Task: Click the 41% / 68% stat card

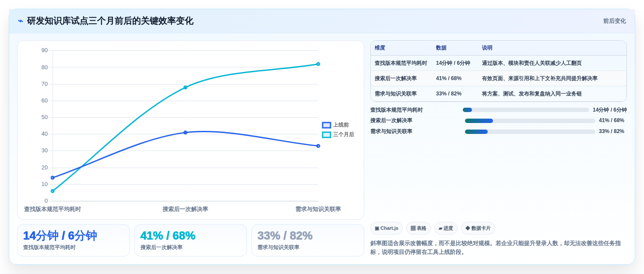Action: coord(190,240)
